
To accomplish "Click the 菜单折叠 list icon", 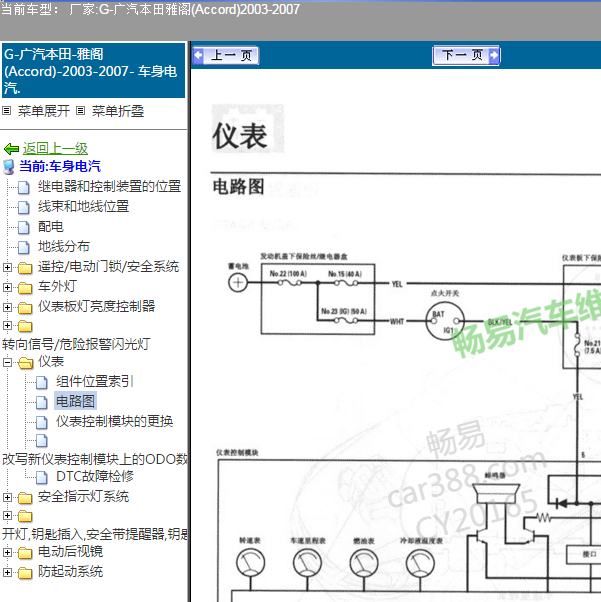I will coord(80,111).
